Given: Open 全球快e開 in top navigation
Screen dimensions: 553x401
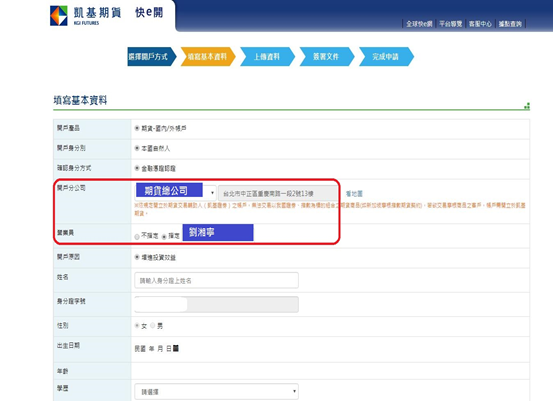Looking at the screenshot, I should pos(419,24).
